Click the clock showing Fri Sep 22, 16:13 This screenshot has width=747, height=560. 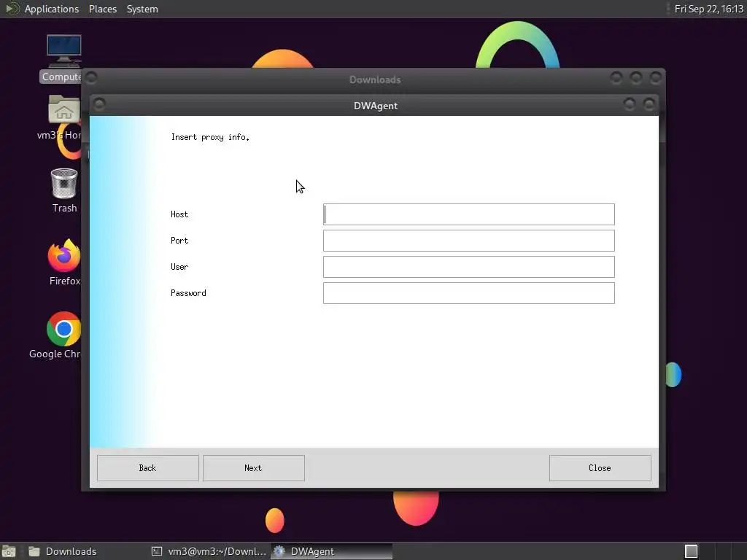(709, 9)
